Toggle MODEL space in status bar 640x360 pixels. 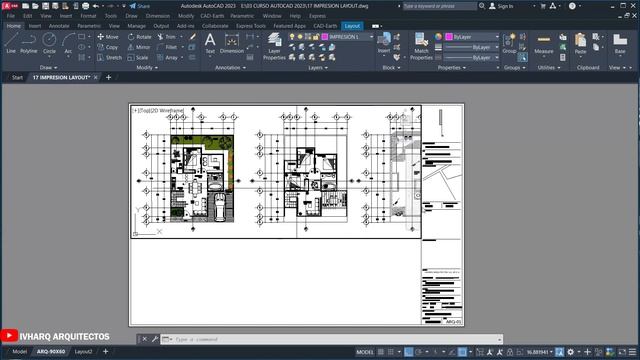coord(364,352)
